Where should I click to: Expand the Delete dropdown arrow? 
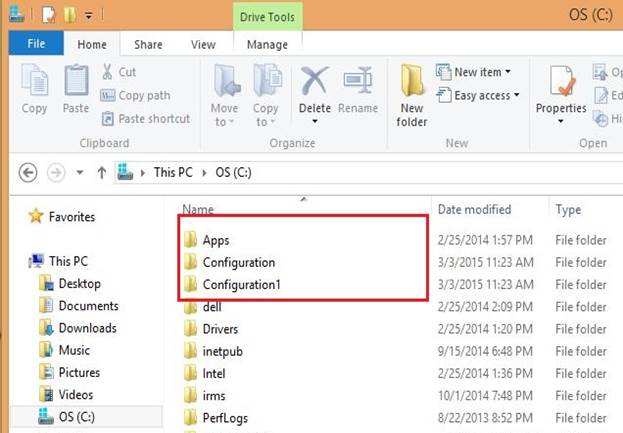point(315,121)
